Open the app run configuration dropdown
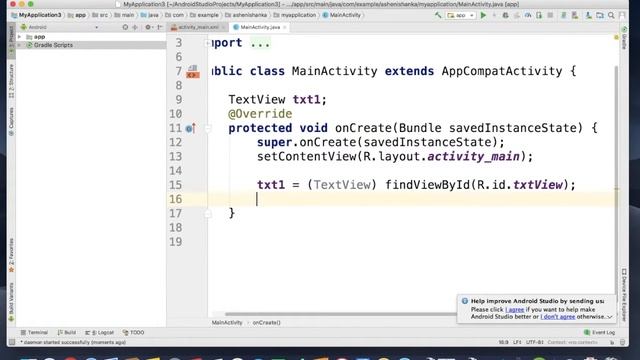This screenshot has width=640, height=360. pyautogui.click(x=460, y=15)
